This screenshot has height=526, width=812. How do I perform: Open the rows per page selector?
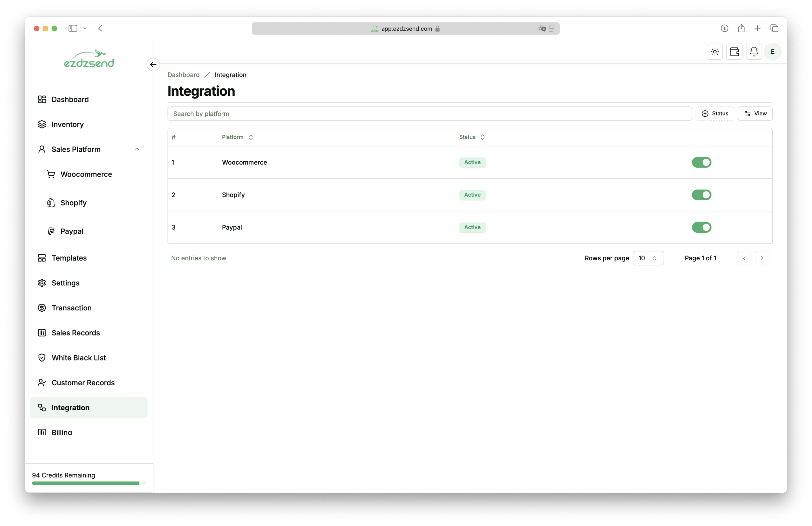click(648, 258)
